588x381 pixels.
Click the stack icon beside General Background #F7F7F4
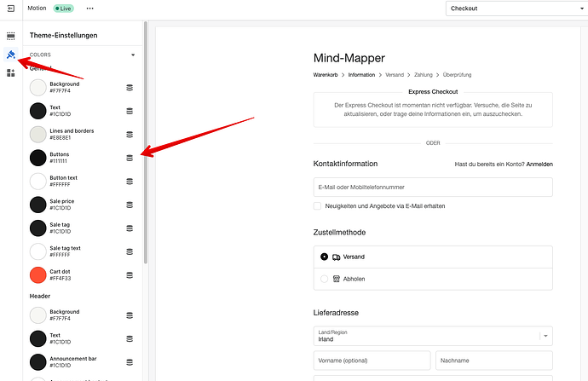130,88
